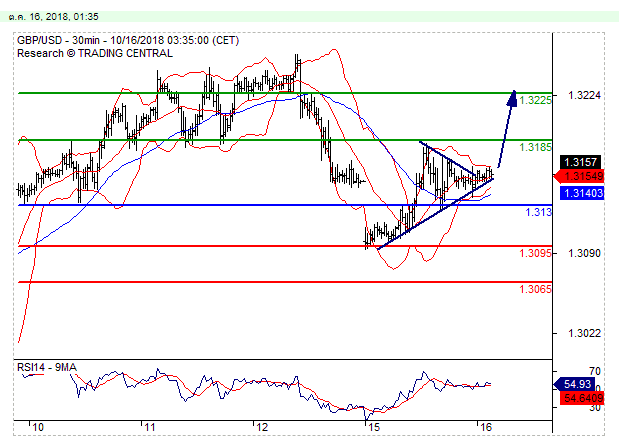This screenshot has height=445, width=619.
Task: Click the triangle consolidation pattern on chart
Action: pos(450,172)
